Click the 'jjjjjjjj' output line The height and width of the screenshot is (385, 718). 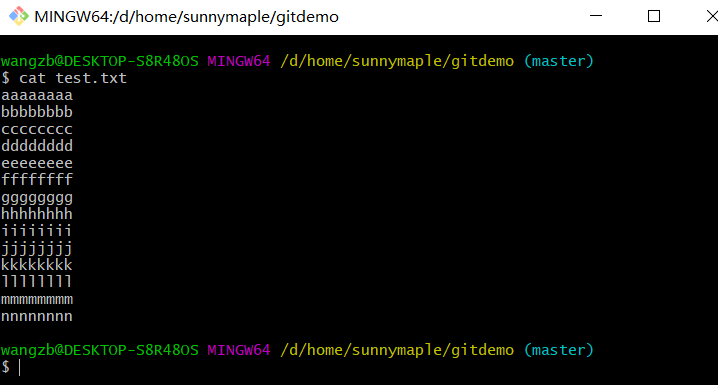click(37, 249)
